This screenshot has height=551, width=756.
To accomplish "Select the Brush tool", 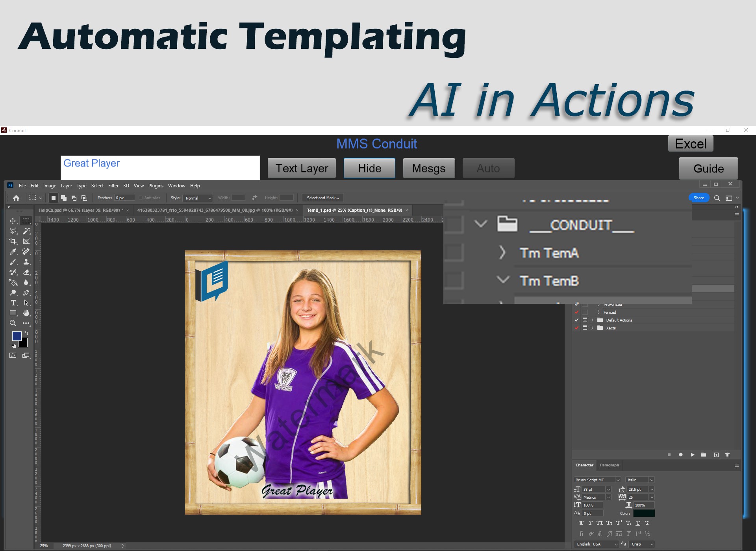I will click(x=13, y=262).
